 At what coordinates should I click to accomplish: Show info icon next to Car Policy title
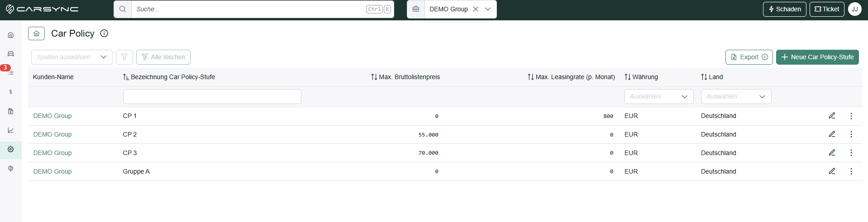104,33
